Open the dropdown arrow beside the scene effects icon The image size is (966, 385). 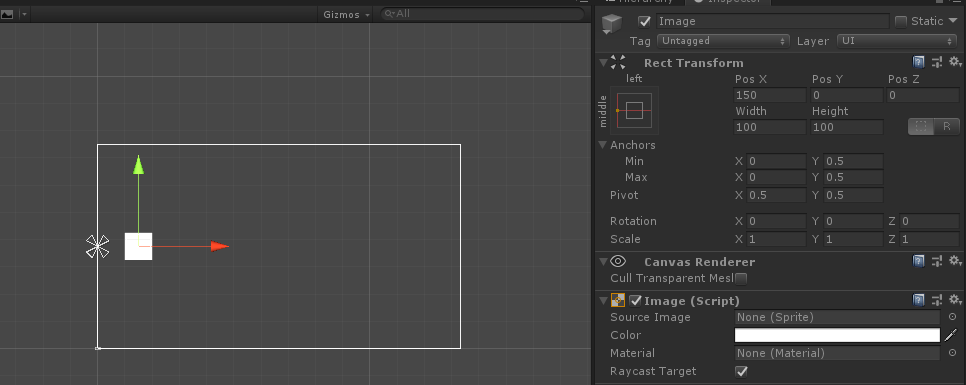(x=24, y=14)
